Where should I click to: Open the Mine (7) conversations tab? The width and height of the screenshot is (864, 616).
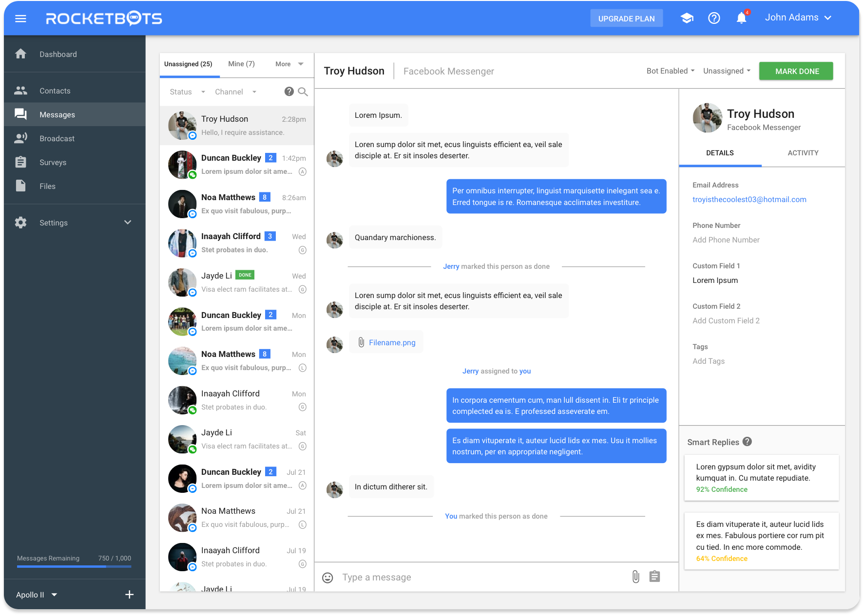click(x=241, y=64)
